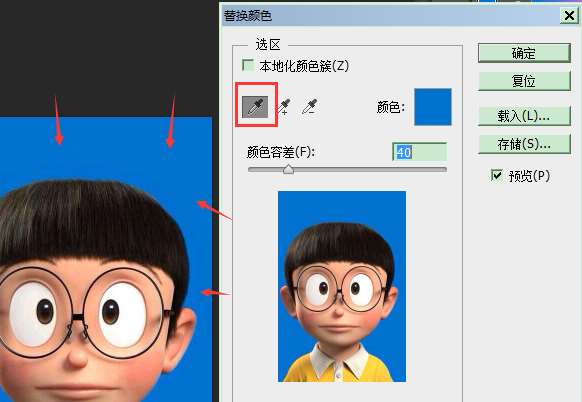Click the 复位 reset button
Viewport: 582px width, 402px height.
tap(524, 81)
